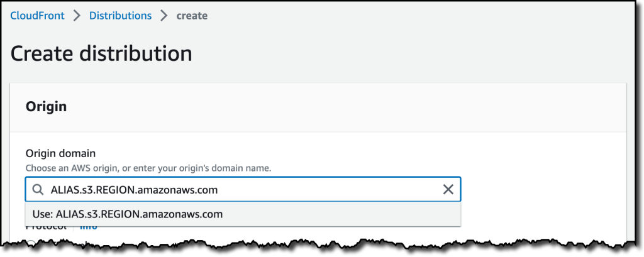
Task: Open the Info link beside Protocol
Action: 88,227
